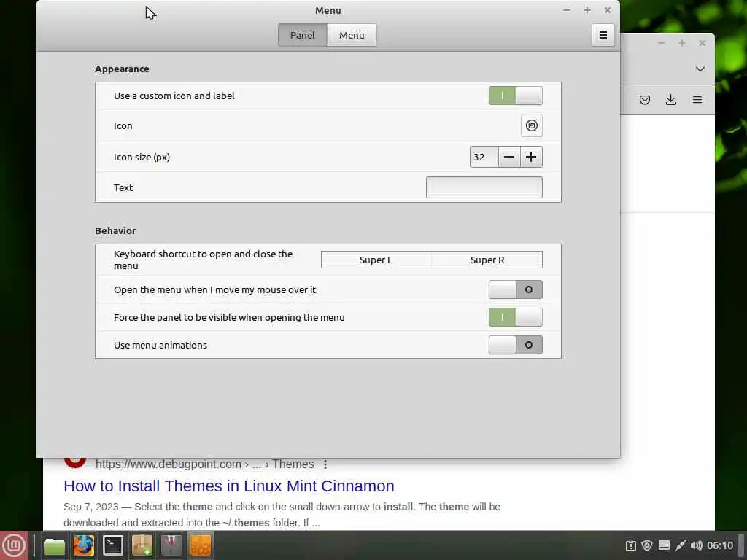Expand the tab list chevron in the browser window
Screen dimensions: 747x560
coord(700,69)
